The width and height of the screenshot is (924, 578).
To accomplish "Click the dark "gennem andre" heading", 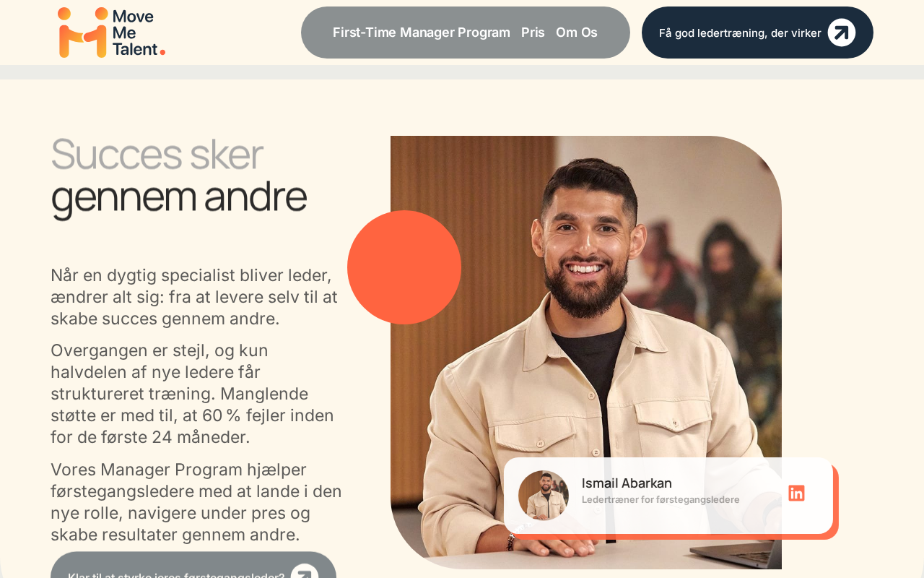I will click(x=179, y=197).
